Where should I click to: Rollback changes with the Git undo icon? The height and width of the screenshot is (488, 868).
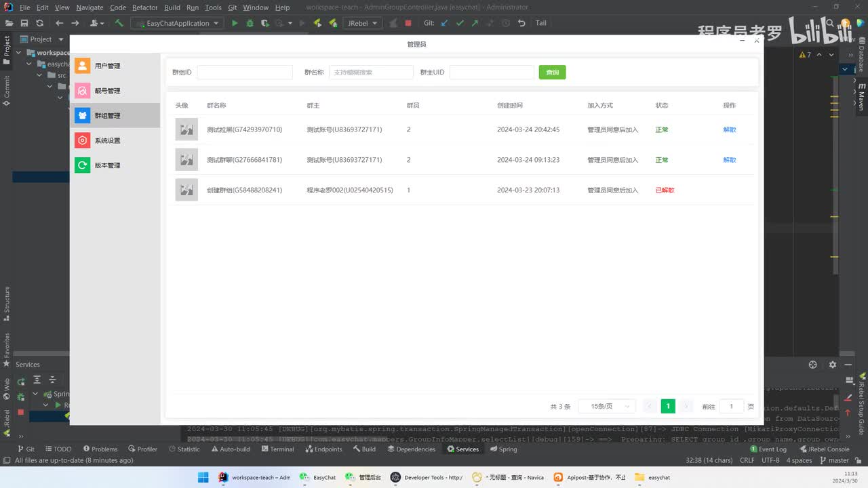[x=521, y=23]
